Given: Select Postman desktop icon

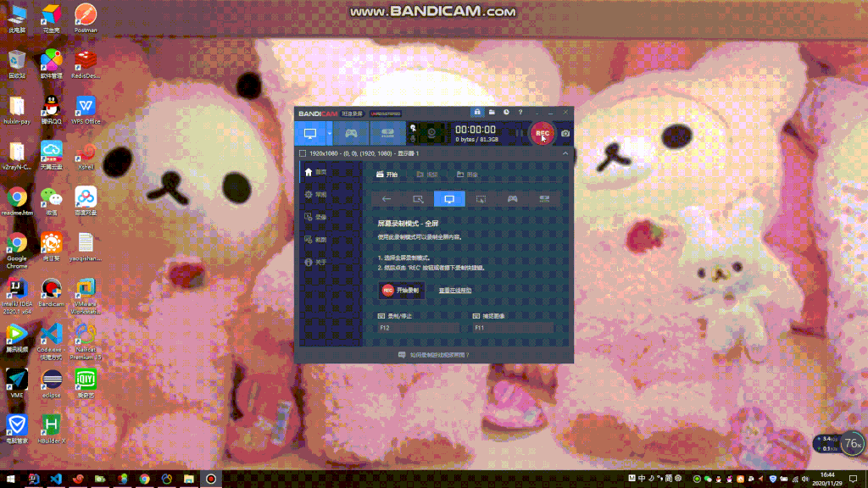Looking at the screenshot, I should (86, 19).
